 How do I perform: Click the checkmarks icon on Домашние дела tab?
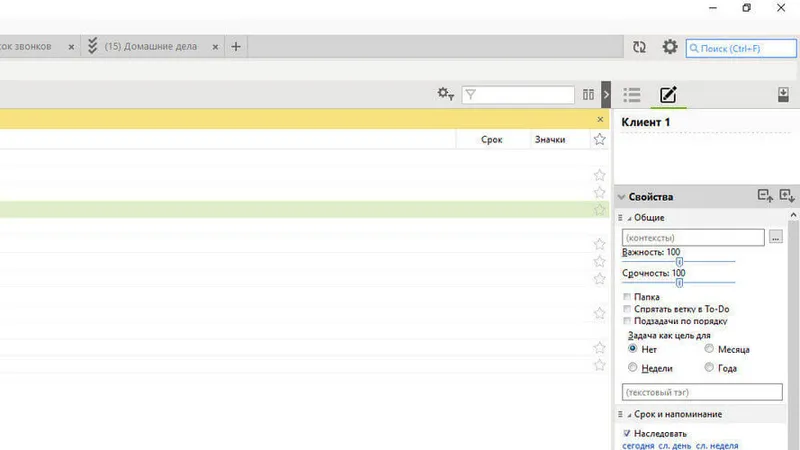(x=92, y=46)
